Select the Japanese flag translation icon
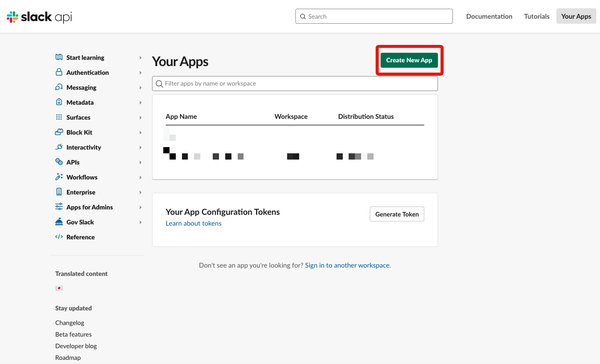This screenshot has width=600, height=364. (59, 288)
